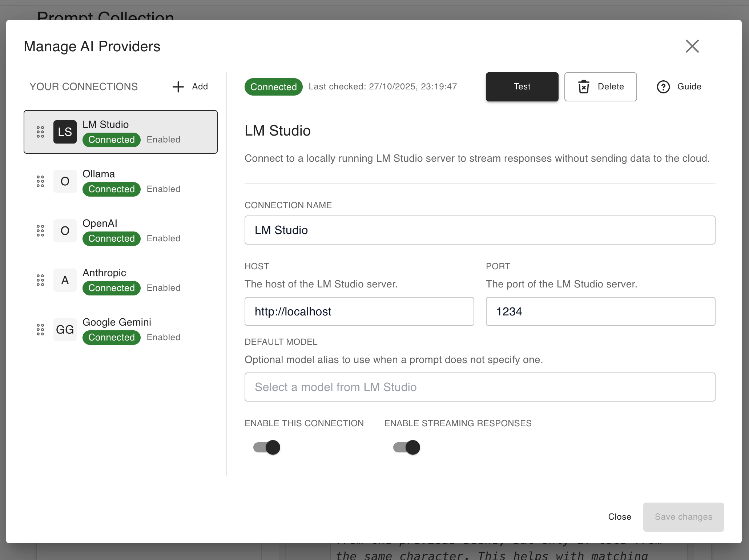This screenshot has width=749, height=560.
Task: Select the Anthropic connection
Action: (x=120, y=280)
